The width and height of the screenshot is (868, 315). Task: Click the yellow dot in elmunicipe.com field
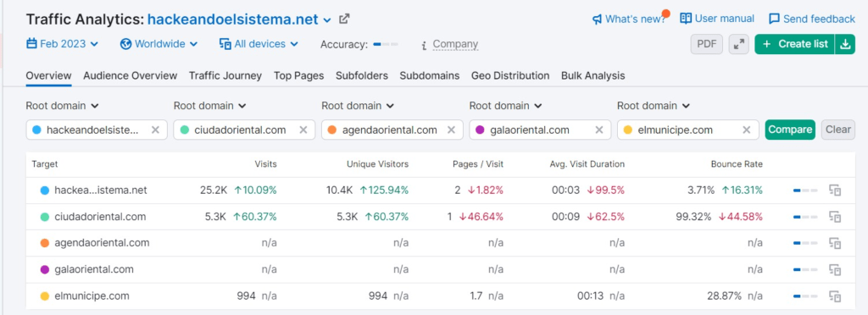coord(628,130)
